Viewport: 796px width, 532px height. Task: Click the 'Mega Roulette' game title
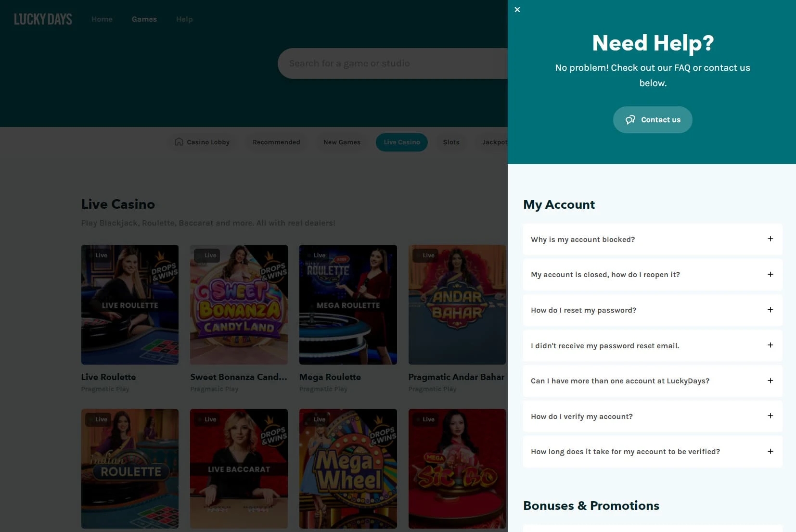click(330, 377)
